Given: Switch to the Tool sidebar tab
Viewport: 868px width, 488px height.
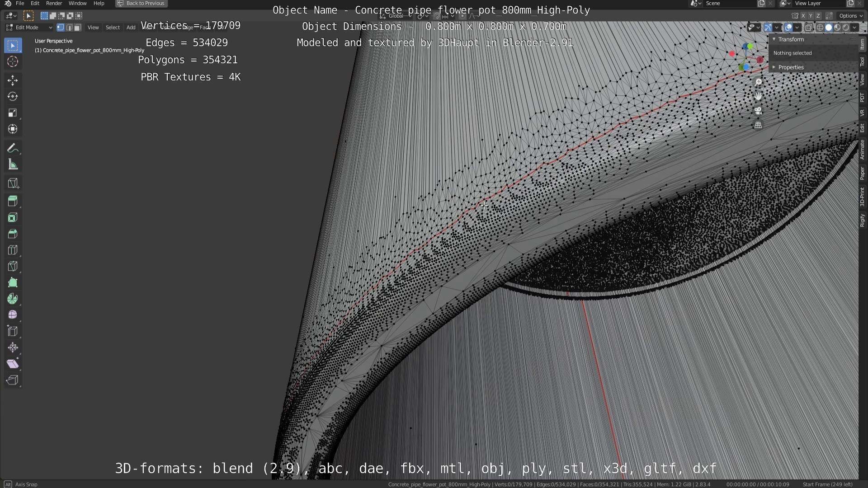Looking at the screenshot, I should 862,61.
